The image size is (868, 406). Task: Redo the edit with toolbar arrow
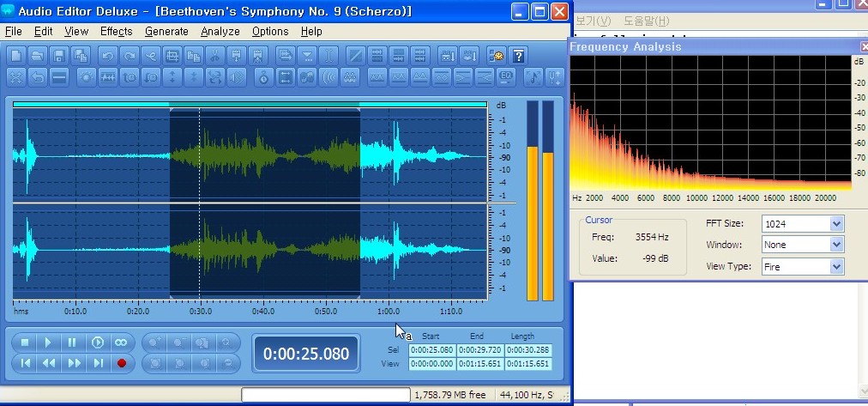pyautogui.click(x=129, y=56)
